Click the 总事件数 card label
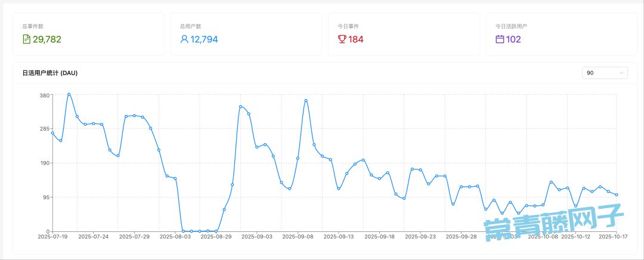644x260 pixels. click(x=32, y=26)
